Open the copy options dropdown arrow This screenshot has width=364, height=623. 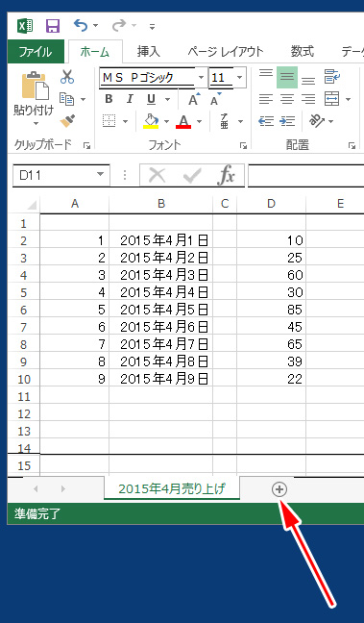click(x=83, y=99)
